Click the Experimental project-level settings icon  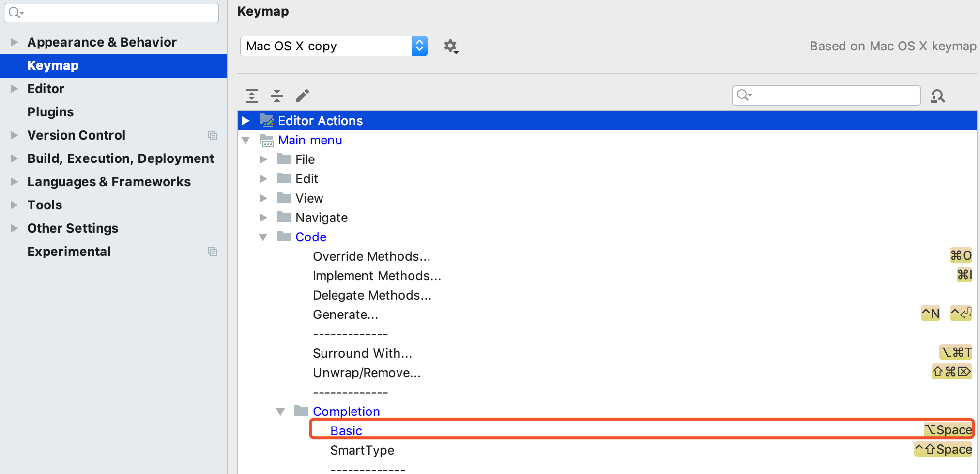click(x=212, y=252)
